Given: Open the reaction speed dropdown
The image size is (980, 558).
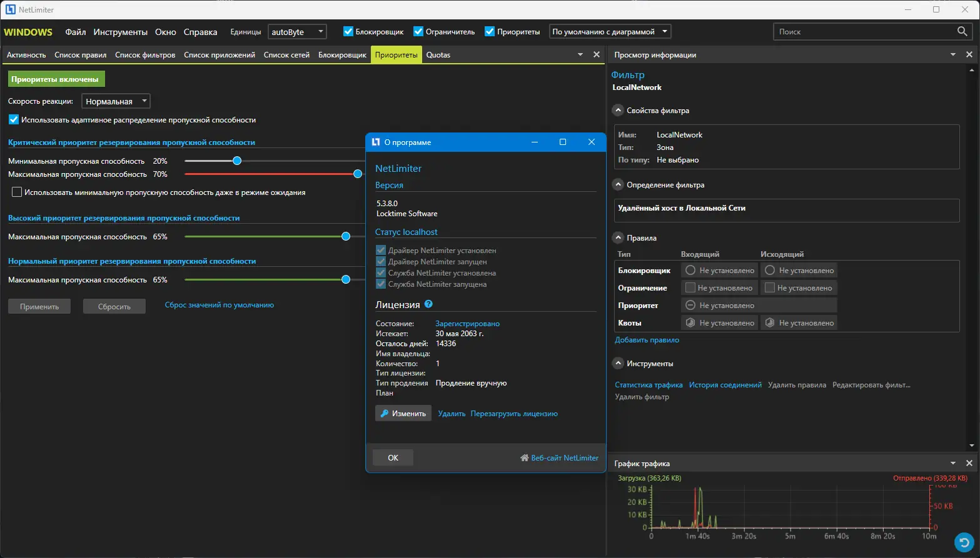Looking at the screenshot, I should pyautogui.click(x=116, y=101).
